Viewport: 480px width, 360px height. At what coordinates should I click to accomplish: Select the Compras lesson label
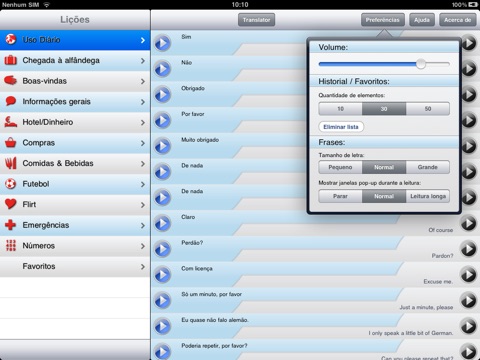[x=38, y=143]
